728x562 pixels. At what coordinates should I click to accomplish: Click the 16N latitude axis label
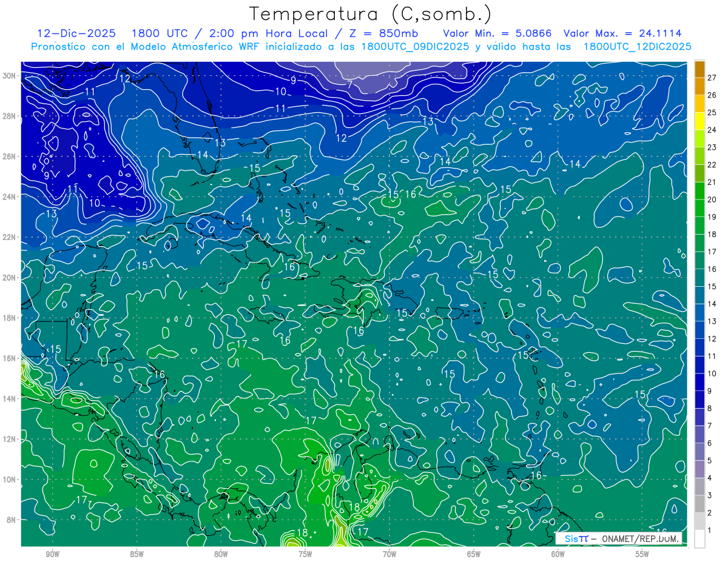tap(10, 358)
